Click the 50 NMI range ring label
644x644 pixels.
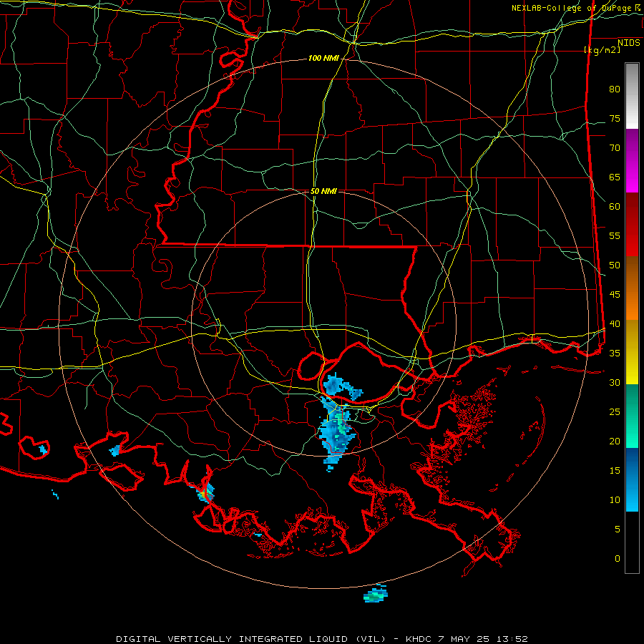(323, 191)
